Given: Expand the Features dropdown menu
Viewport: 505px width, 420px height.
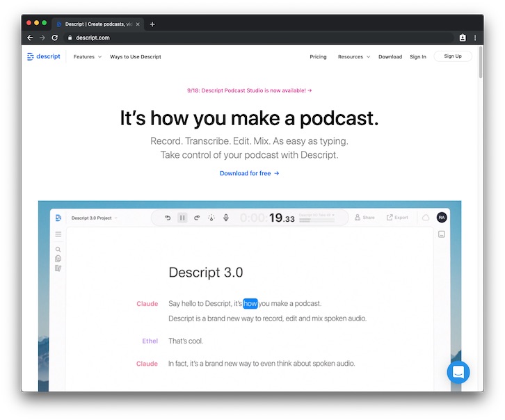Looking at the screenshot, I should (87, 56).
